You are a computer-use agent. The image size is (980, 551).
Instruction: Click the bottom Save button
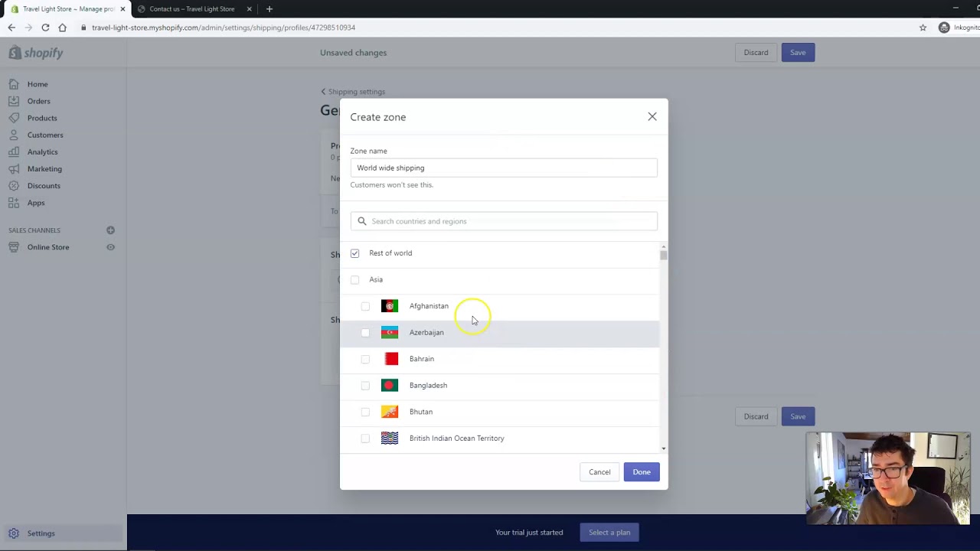coord(798,416)
